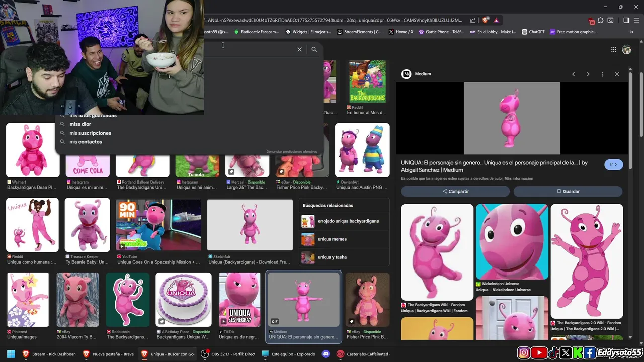Switch to Stream - Kick Dashboard taskbar window
644x362 pixels.
(49, 354)
